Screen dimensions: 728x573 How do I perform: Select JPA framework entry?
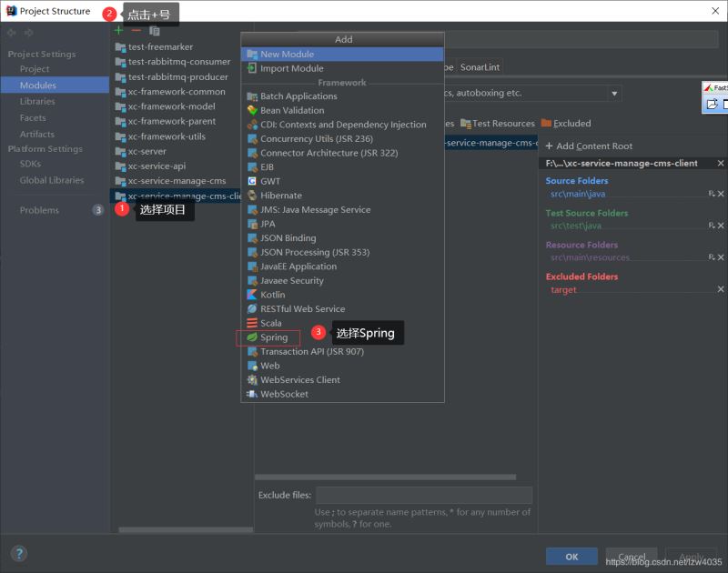click(342, 224)
